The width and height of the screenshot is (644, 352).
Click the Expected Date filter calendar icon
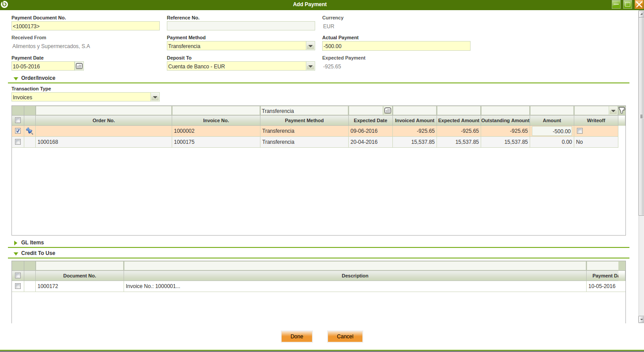tap(388, 111)
